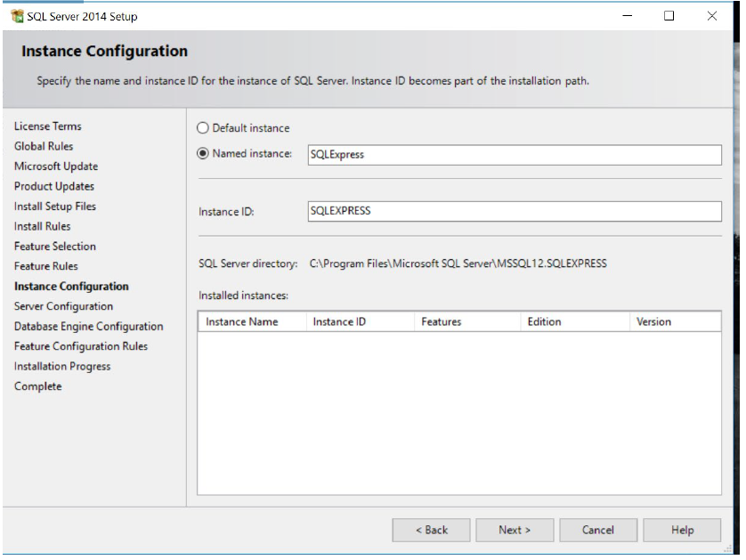Select the Named instance radio button
Image resolution: width=746 pixels, height=560 pixels.
(203, 153)
